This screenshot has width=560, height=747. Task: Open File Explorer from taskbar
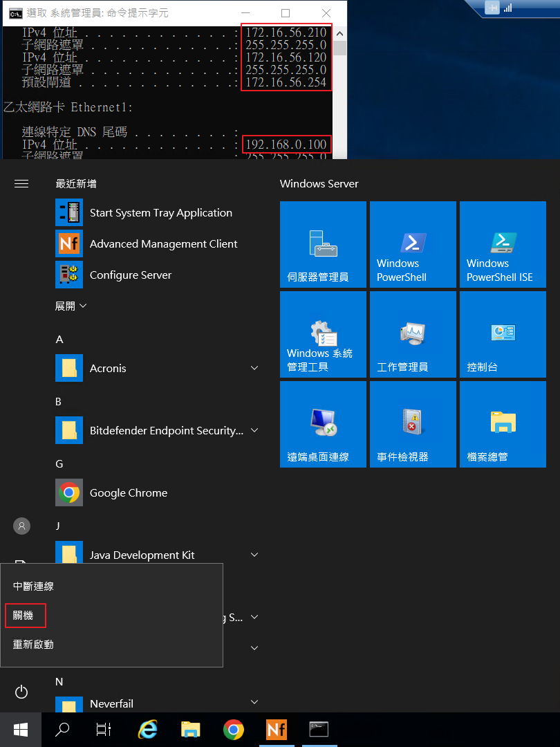(x=191, y=730)
